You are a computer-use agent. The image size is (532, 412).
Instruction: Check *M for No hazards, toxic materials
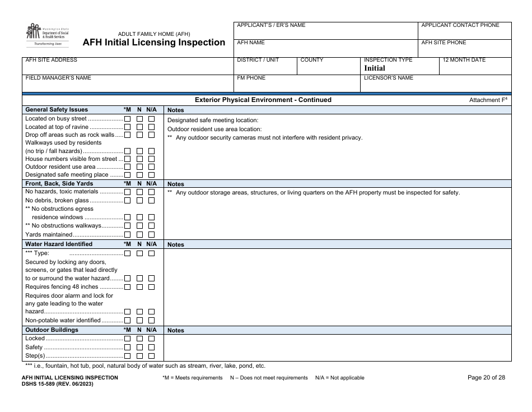128,192
